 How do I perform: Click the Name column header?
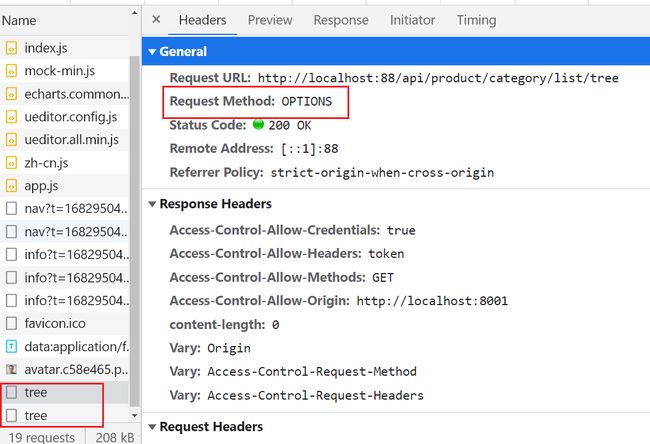click(20, 20)
